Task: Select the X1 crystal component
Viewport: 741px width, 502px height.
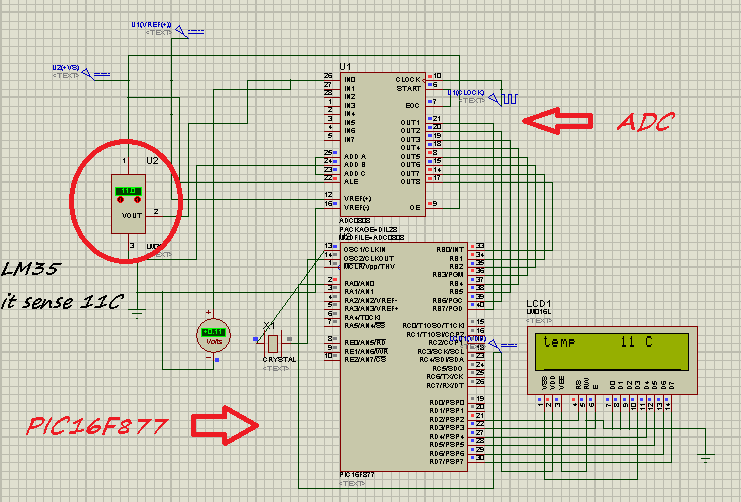Action: pos(273,341)
